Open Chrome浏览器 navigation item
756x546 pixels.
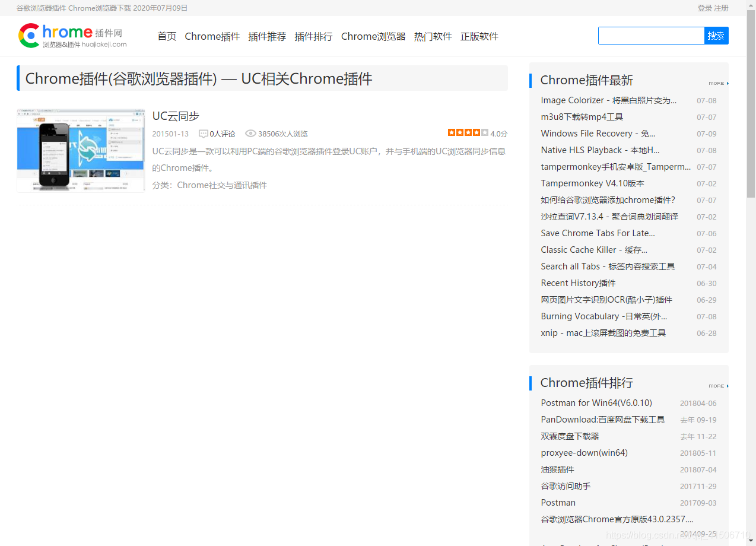click(373, 36)
